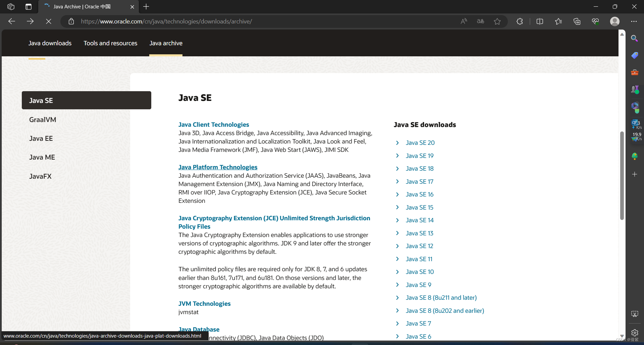This screenshot has width=644, height=345.
Task: Open JCE Unlimited Strength Policy Files link
Action: [x=274, y=222]
